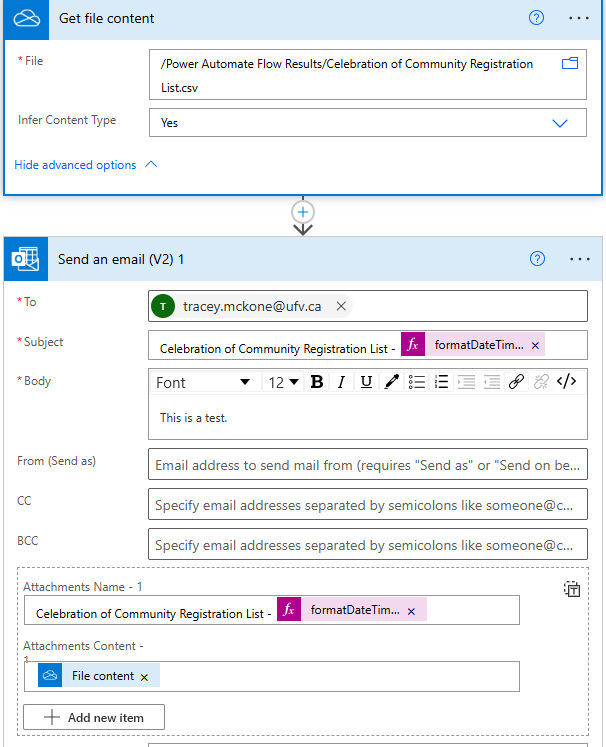This screenshot has width=606, height=747.
Task: Open help for Send an email (V2) 1
Action: click(x=537, y=259)
